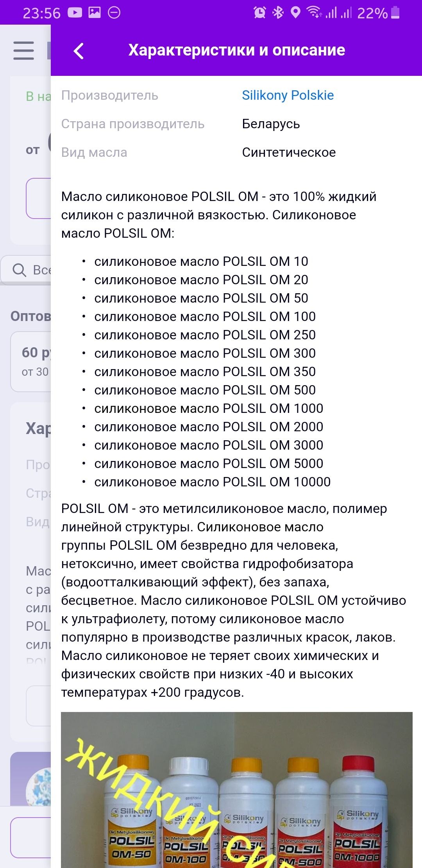Screen dimensions: 422x868
Task: Tap the list item POLSIL OM 100
Action: 205,316
